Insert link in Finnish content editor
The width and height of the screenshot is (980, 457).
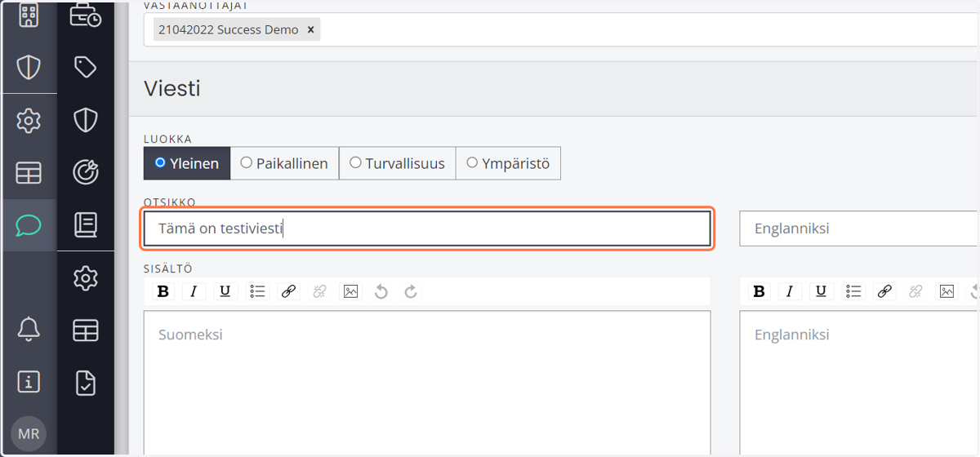pos(288,291)
